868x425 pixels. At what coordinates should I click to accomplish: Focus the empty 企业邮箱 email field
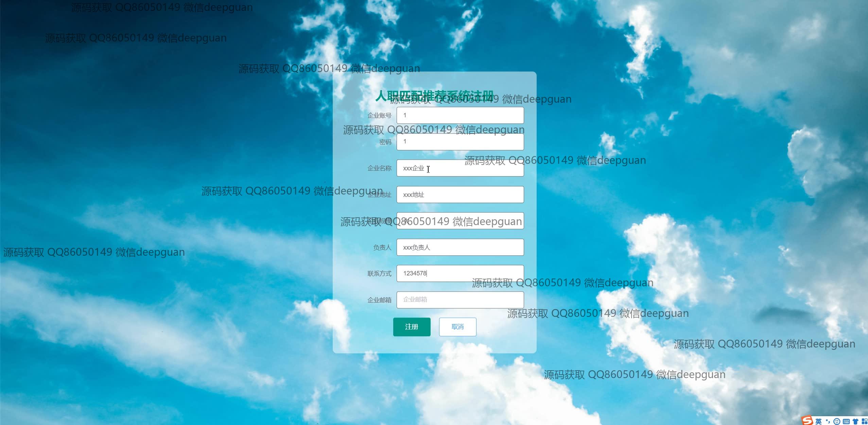click(x=460, y=300)
